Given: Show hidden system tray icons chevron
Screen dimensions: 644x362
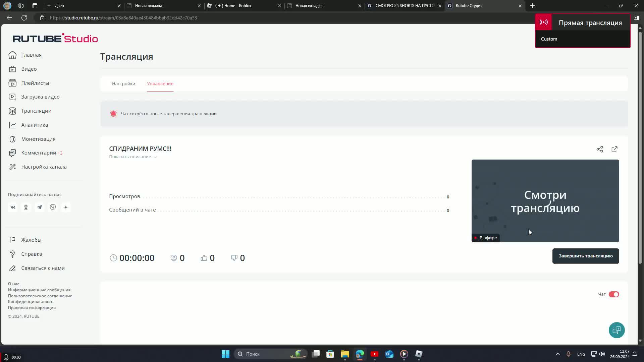Looking at the screenshot, I should 557,354.
